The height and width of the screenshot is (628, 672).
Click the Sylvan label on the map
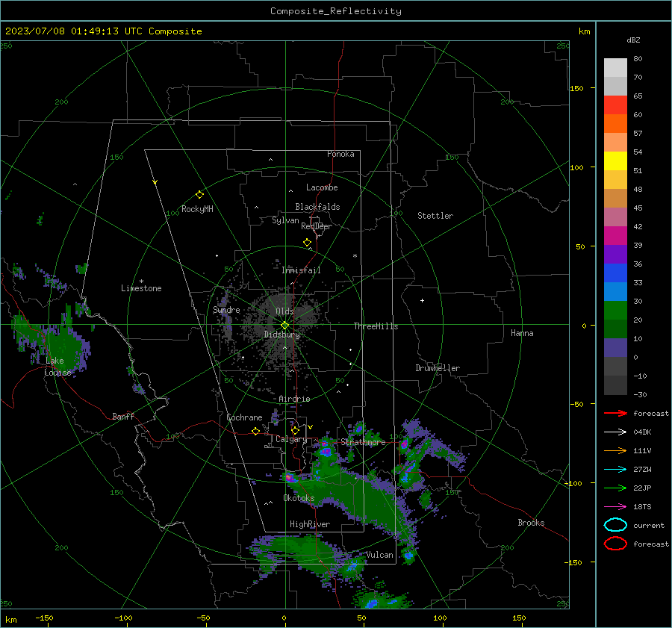(285, 220)
